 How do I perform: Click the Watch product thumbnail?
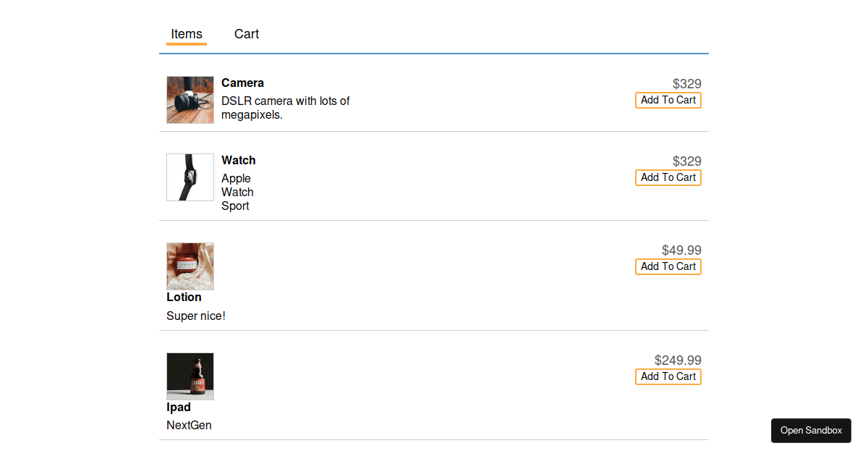(x=190, y=177)
